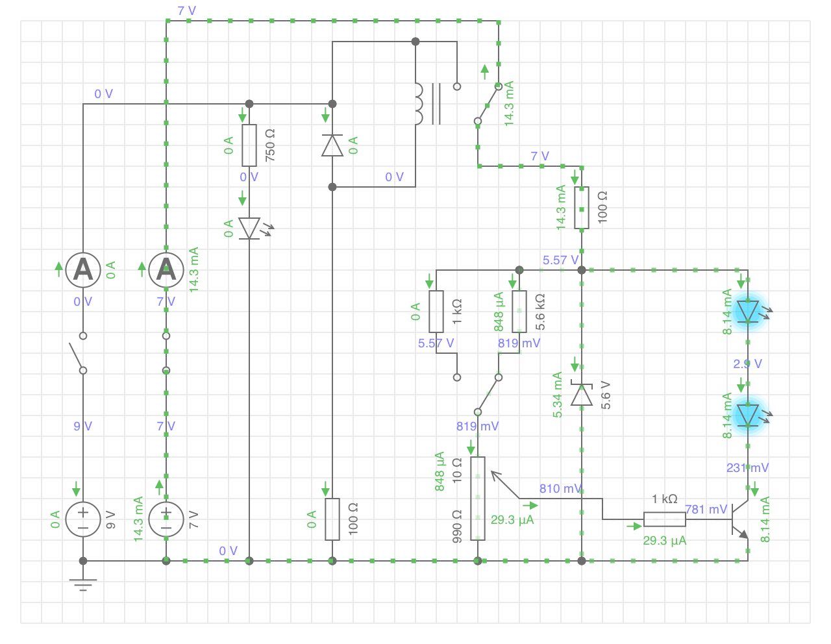The height and width of the screenshot is (644, 831).
Task: Toggle the relay contact switch carrying 14.3 mA
Action: click(488, 104)
